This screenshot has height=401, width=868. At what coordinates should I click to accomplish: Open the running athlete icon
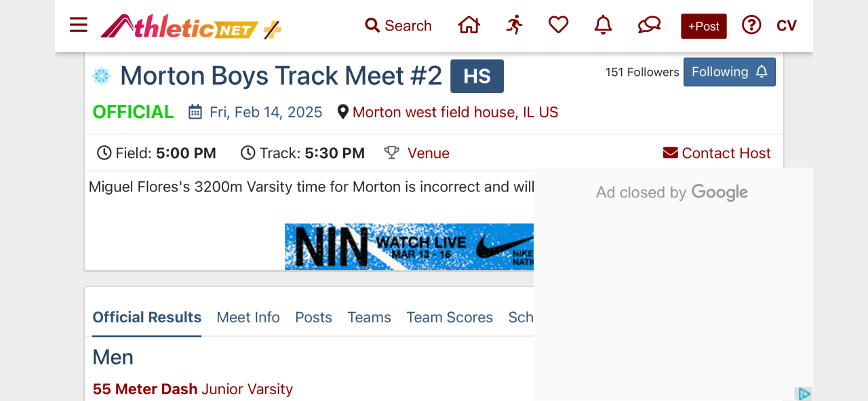pyautogui.click(x=515, y=26)
